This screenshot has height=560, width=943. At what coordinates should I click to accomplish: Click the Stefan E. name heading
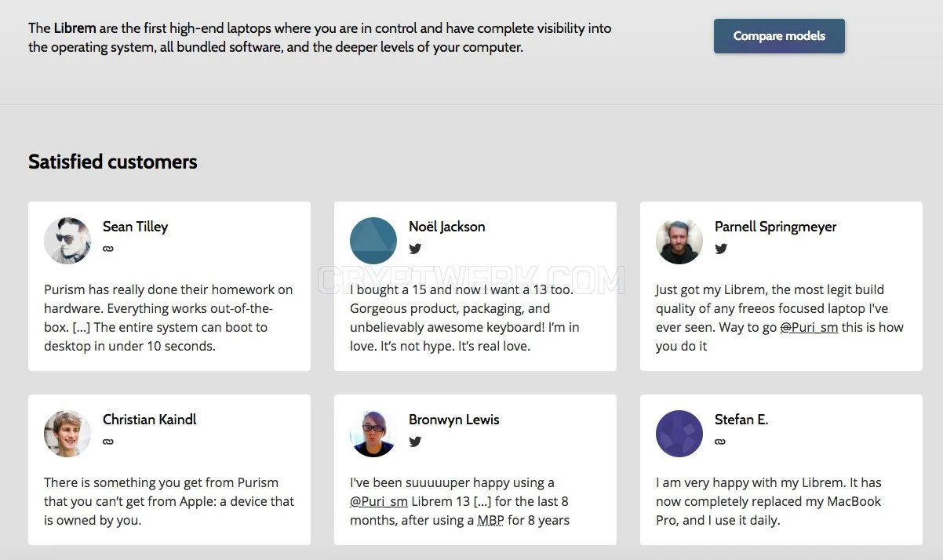(x=741, y=420)
